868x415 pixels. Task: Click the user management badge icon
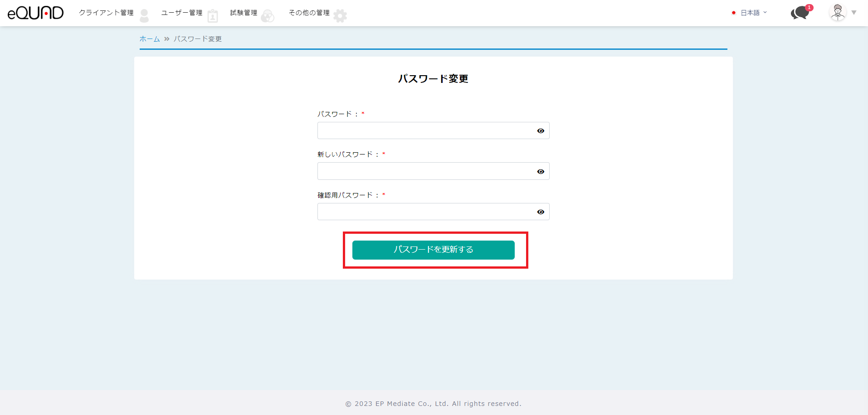tap(212, 16)
